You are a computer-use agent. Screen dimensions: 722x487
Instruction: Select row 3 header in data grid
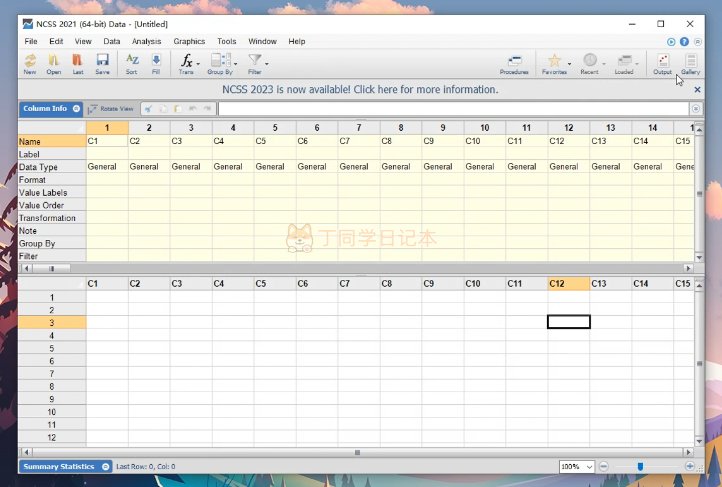(52, 323)
